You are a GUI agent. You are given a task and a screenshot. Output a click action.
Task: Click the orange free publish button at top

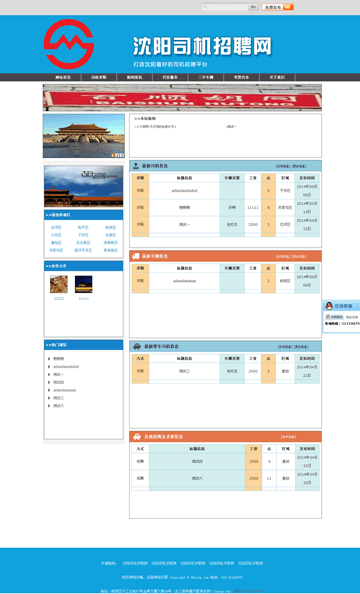point(277,7)
